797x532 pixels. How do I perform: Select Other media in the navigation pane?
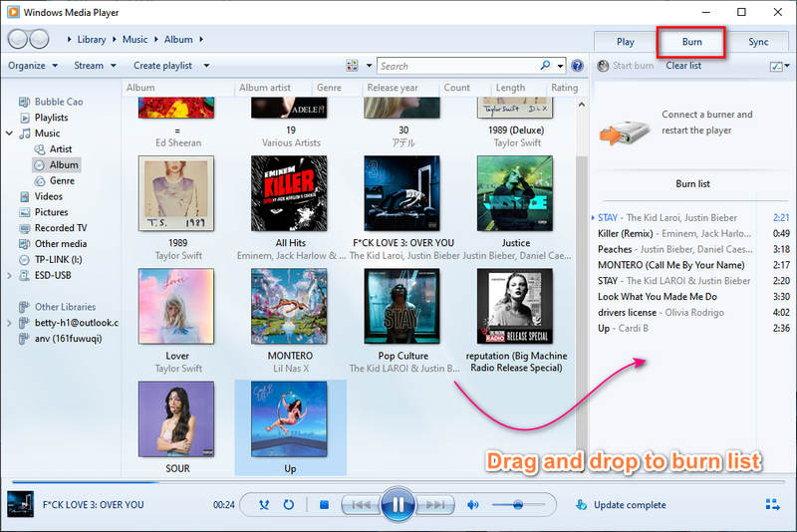(61, 243)
